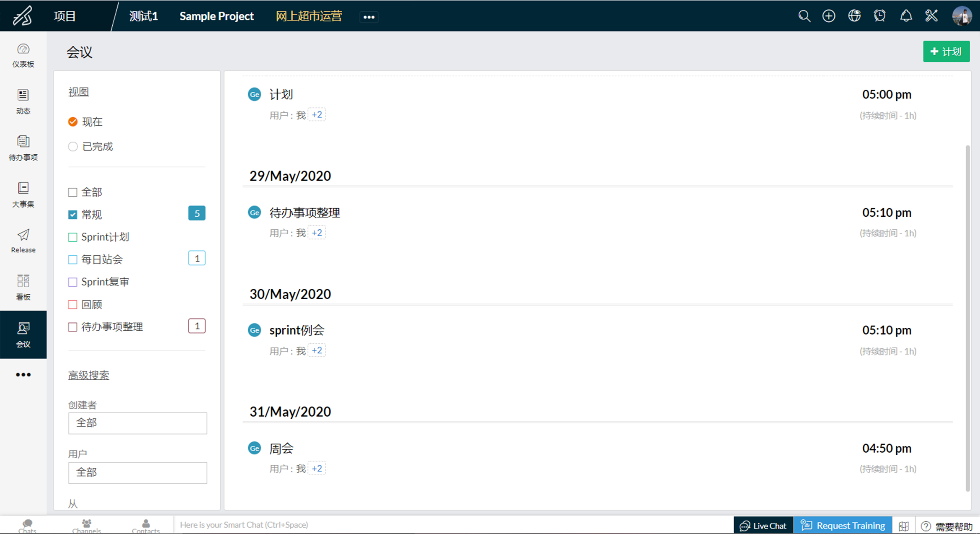980x534 pixels.
Task: Select the 已完成 radio button
Action: point(73,147)
